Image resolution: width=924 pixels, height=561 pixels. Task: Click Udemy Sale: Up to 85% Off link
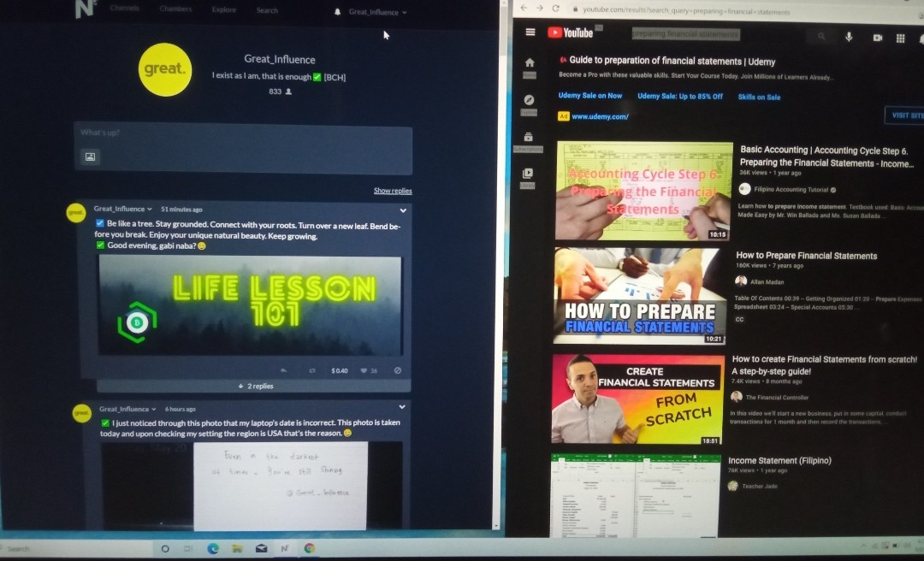coord(680,96)
